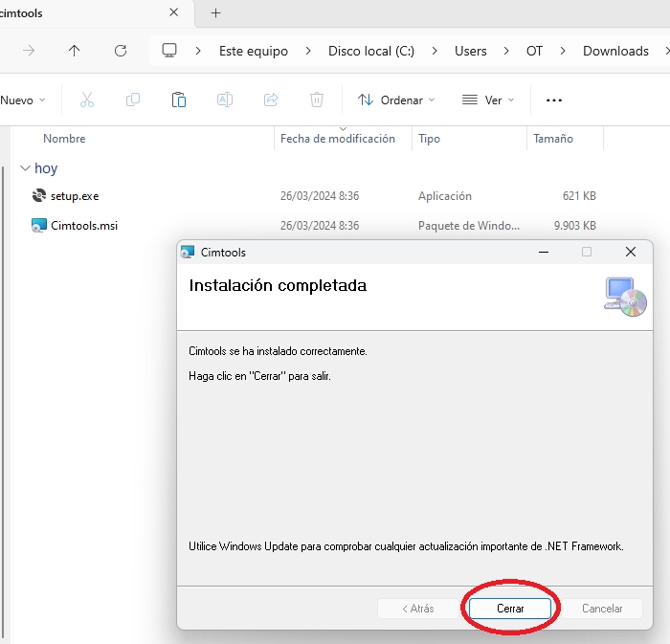Click the Aplicación type of setup.exe

coord(445,196)
